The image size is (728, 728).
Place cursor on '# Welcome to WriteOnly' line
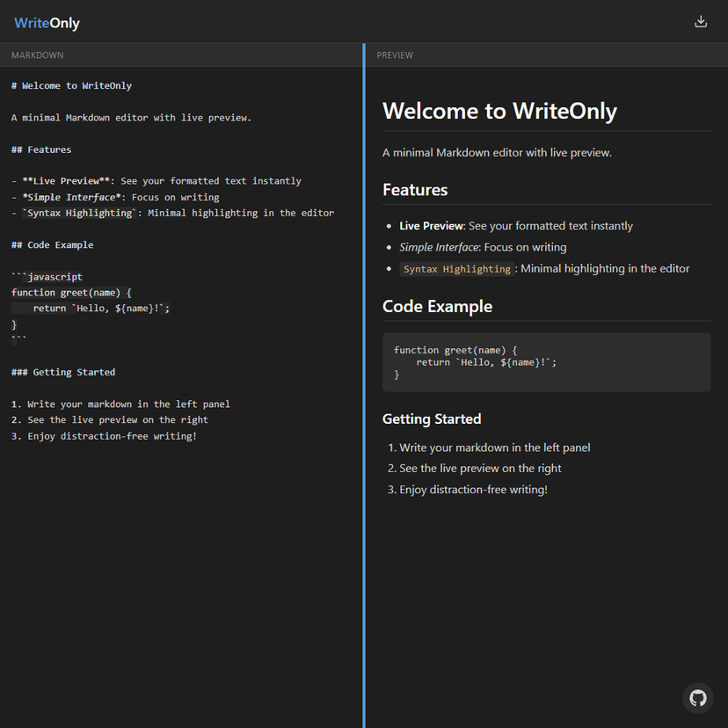click(72, 86)
